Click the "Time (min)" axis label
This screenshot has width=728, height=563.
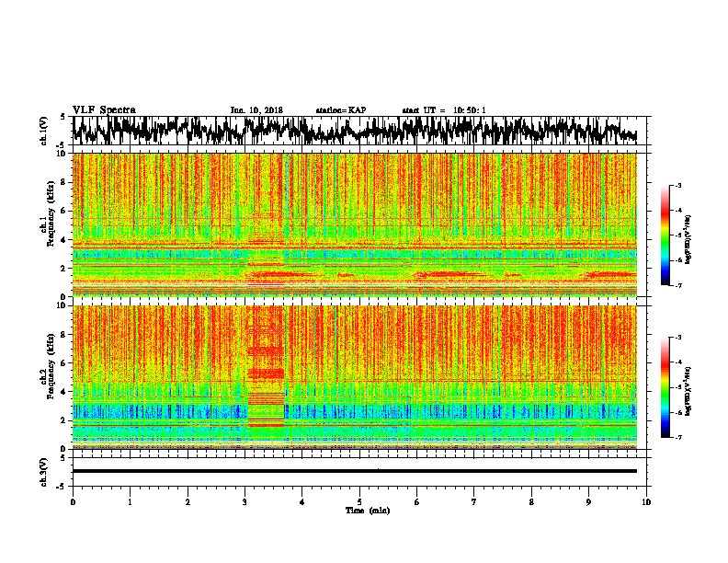(368, 511)
